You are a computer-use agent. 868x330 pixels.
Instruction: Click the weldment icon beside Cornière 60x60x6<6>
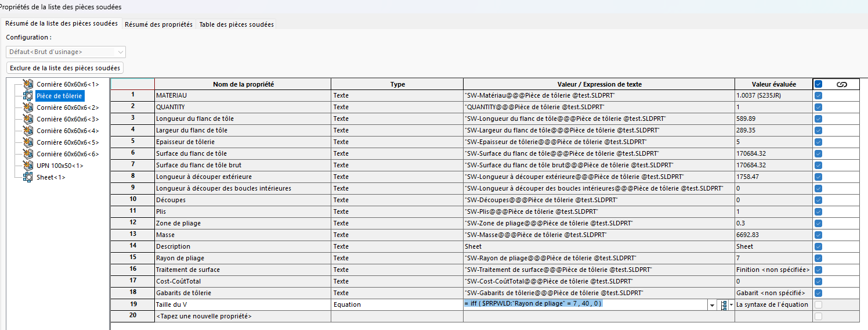click(x=28, y=154)
